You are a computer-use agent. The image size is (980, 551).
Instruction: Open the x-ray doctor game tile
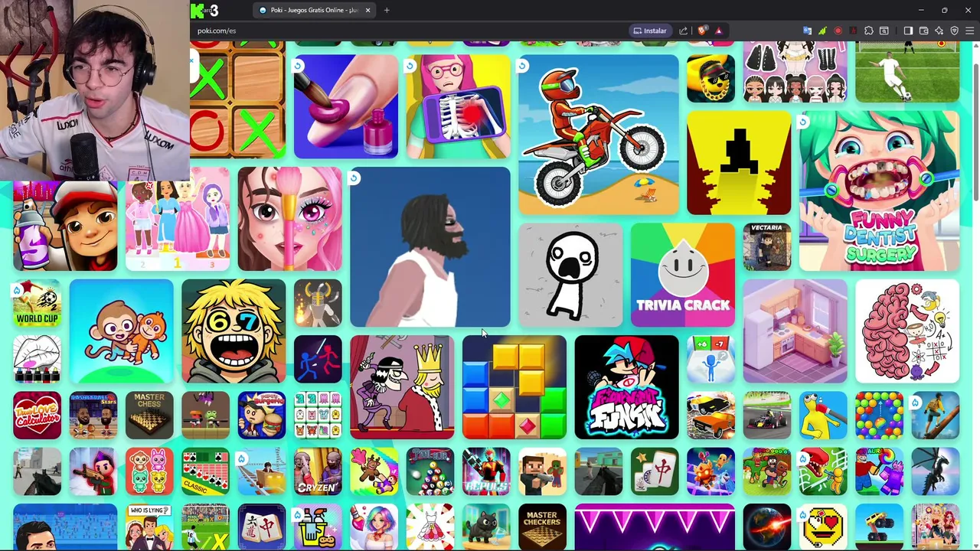pyautogui.click(x=458, y=107)
